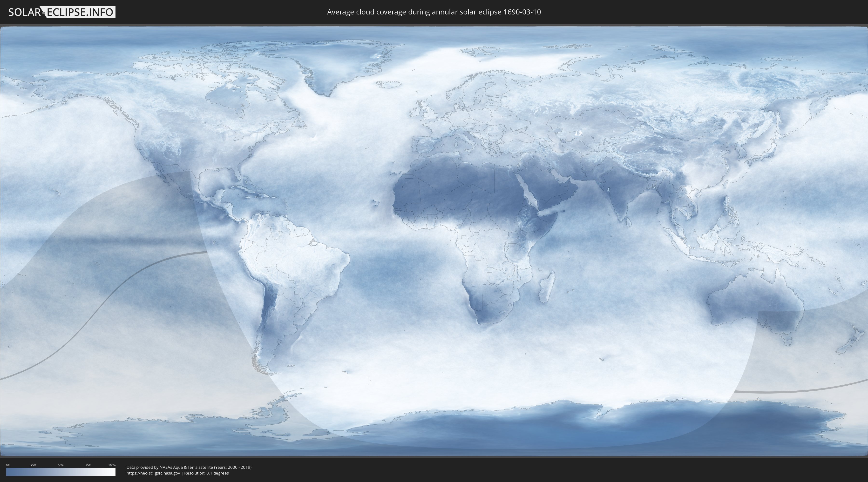Click the cloud coverage color gradient legend bar
This screenshot has height=482, width=868.
pyautogui.click(x=61, y=472)
